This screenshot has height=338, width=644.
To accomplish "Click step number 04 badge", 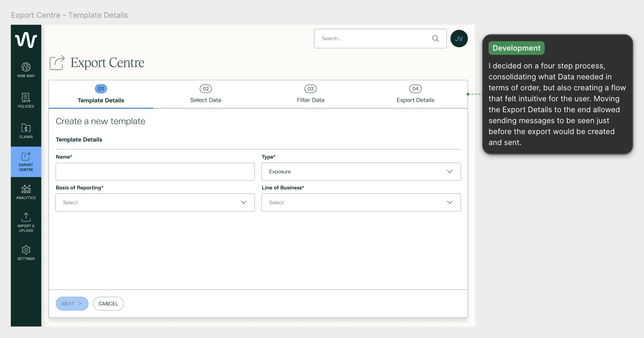I will pyautogui.click(x=415, y=89).
